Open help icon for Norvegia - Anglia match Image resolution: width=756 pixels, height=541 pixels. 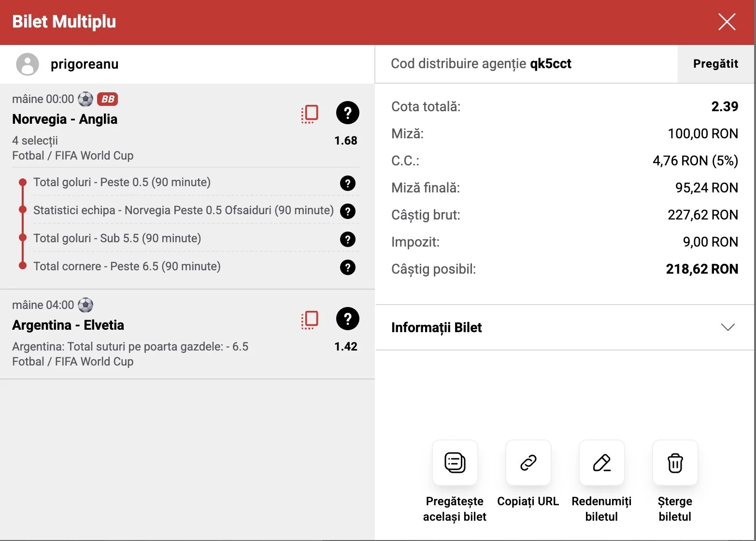tap(348, 113)
